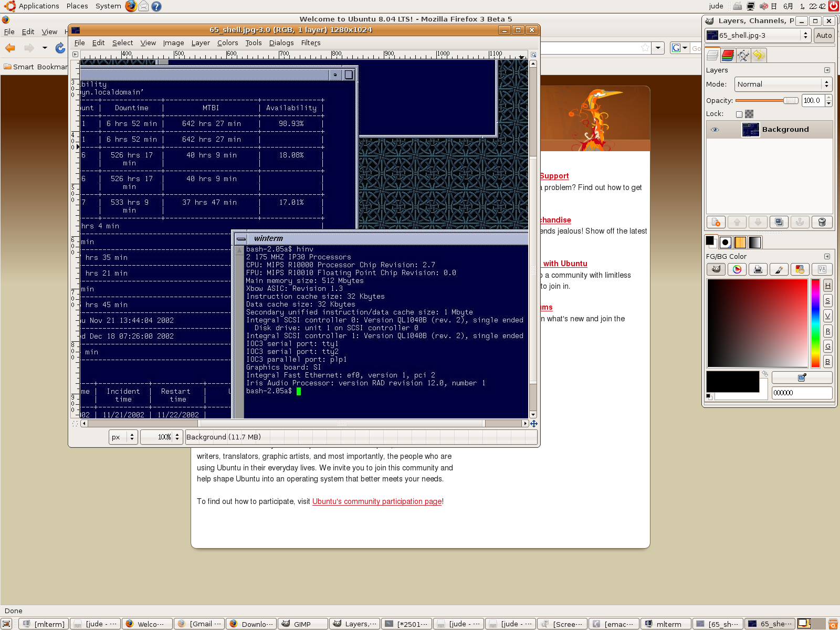The image size is (840, 630).
Task: Open the layer Mode dropdown (Normal)
Action: 783,84
